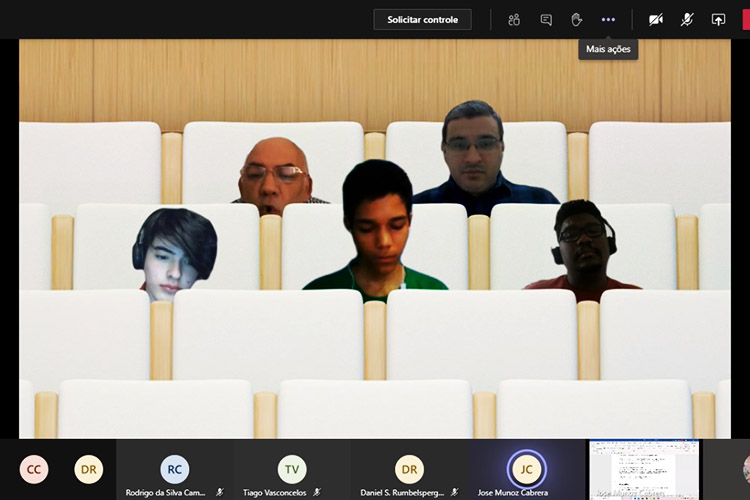Click the Solicitar controle button
750x500 pixels.
422,20
